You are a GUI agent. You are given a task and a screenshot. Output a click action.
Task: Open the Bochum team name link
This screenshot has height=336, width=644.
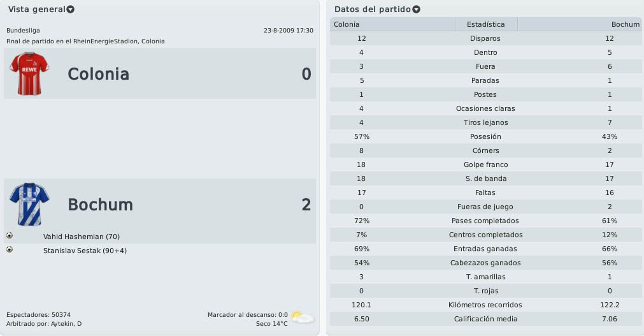click(x=101, y=205)
